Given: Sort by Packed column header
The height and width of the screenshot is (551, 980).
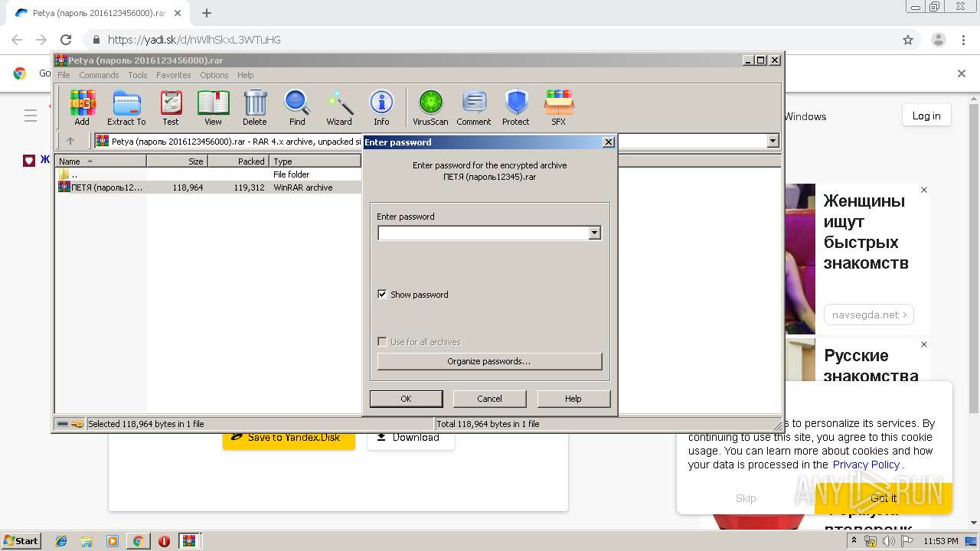Looking at the screenshot, I should click(239, 161).
